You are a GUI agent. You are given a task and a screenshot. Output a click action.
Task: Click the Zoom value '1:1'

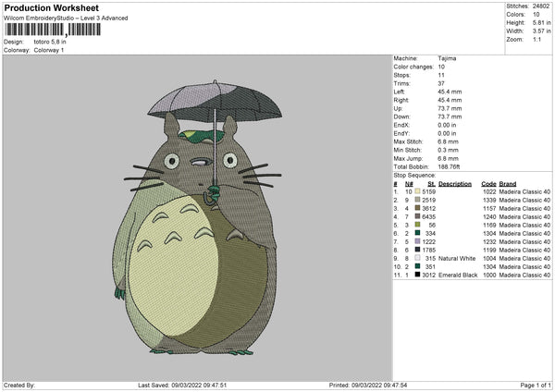[536, 39]
